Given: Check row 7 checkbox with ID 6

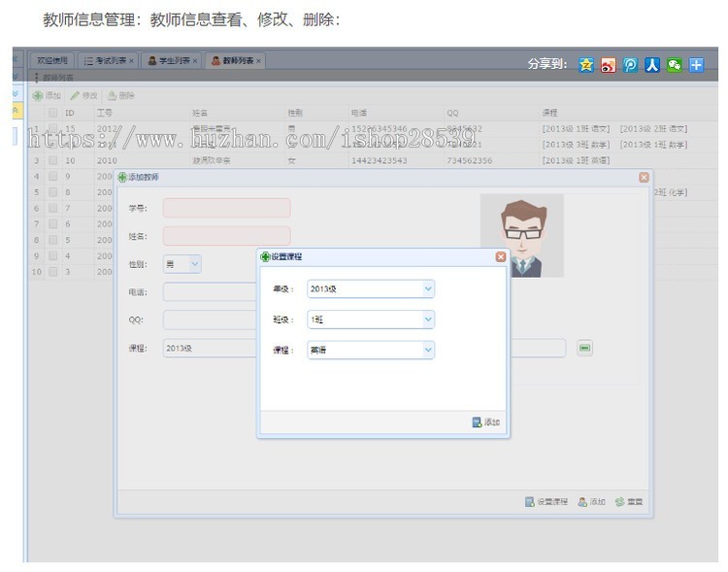Looking at the screenshot, I should tap(53, 224).
